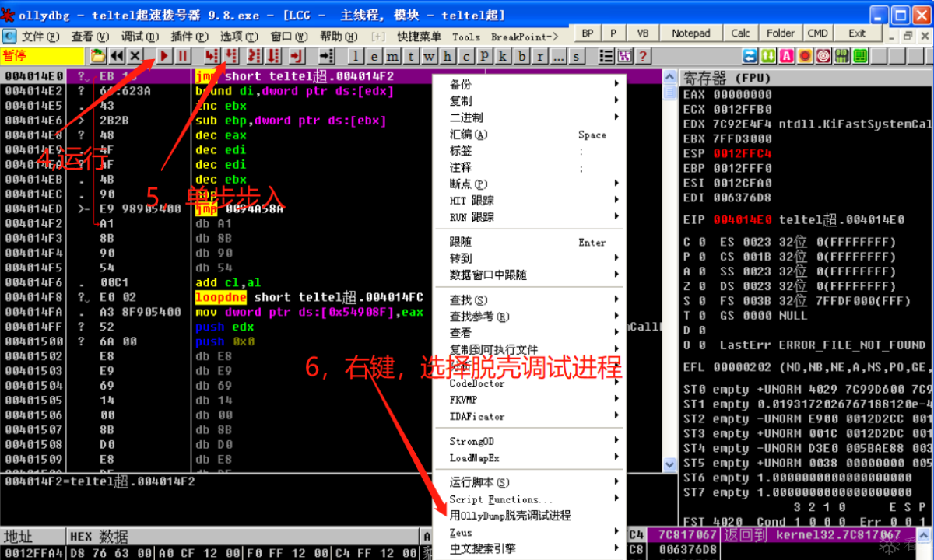
Task: Click the Step over toolbar icon
Action: 231,56
